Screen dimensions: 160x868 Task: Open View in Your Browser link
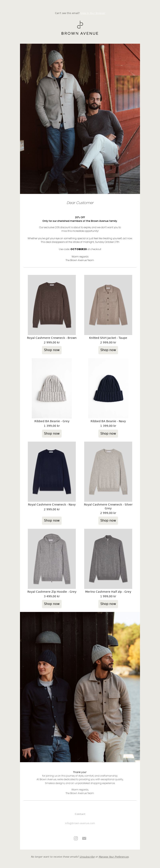[92, 13]
